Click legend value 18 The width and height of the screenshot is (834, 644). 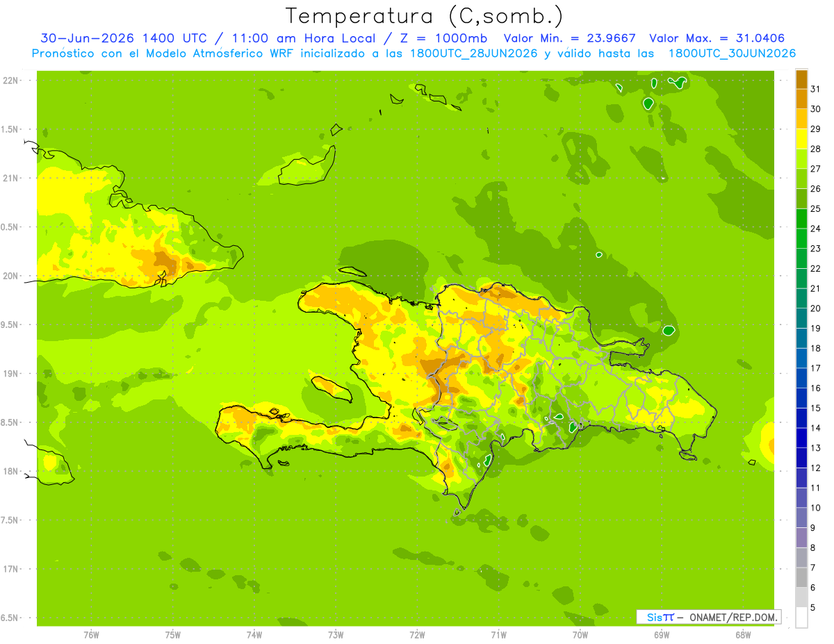pyautogui.click(x=816, y=348)
